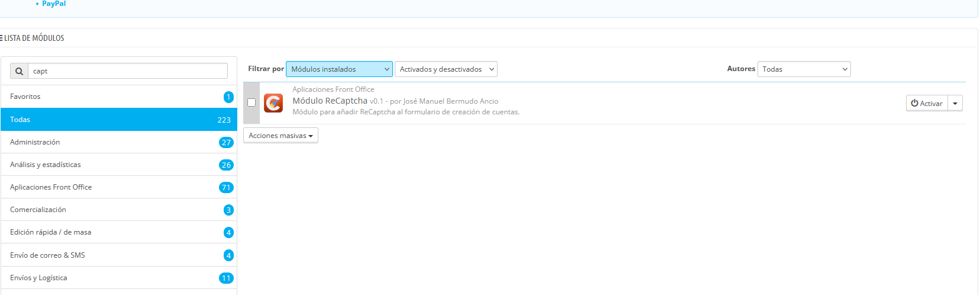
Task: Expand the arrow next to Activar
Action: tap(955, 103)
